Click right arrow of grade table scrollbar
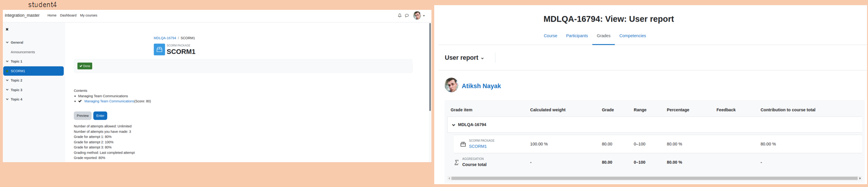Image resolution: width=868 pixels, height=187 pixels. [860, 178]
